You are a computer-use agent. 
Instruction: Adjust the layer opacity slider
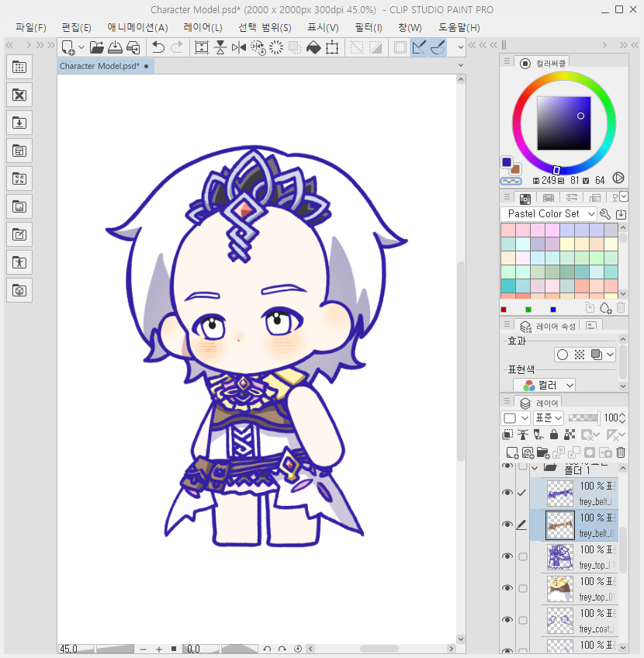pyautogui.click(x=583, y=418)
